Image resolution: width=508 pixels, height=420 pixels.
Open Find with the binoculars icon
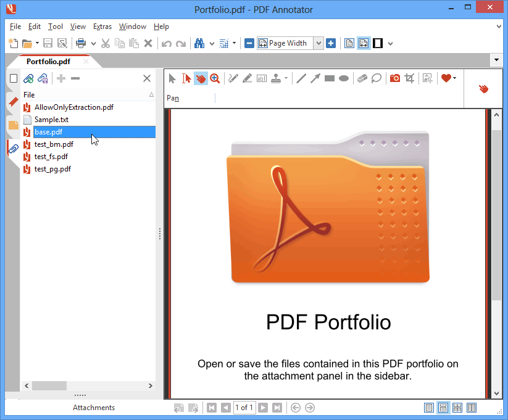199,43
